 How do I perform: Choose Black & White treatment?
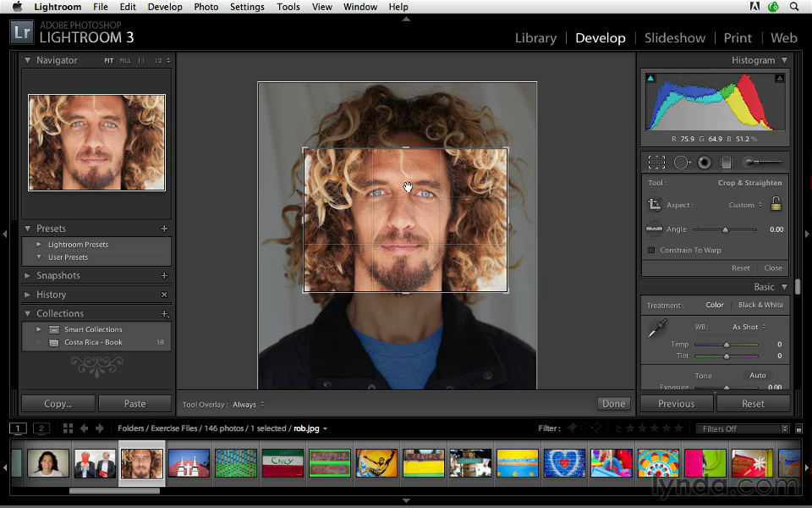(x=760, y=305)
